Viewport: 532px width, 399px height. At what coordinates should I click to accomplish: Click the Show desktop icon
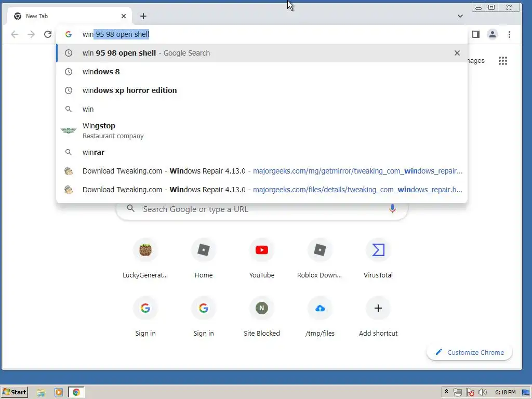[526, 393]
